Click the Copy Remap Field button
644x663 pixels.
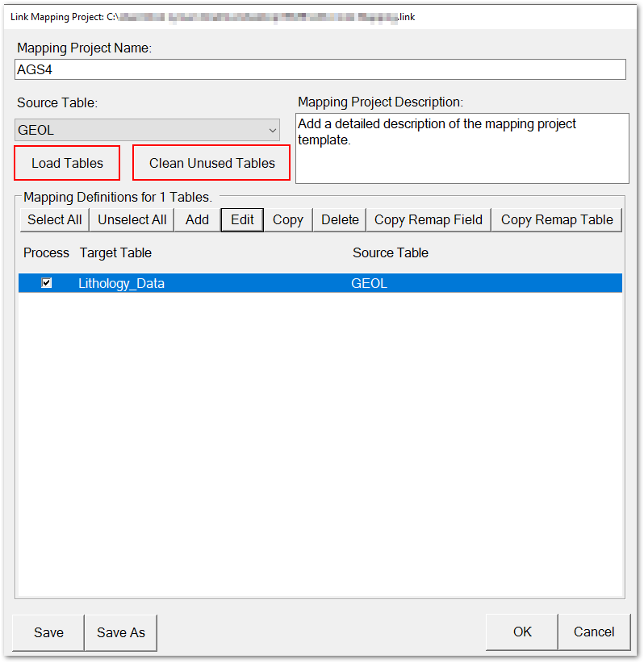(429, 220)
